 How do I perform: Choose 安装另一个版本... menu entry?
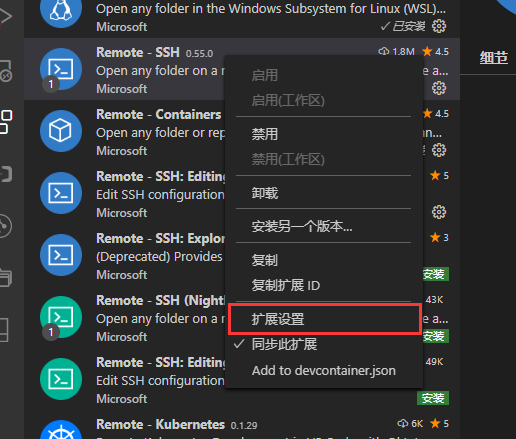pos(302,226)
